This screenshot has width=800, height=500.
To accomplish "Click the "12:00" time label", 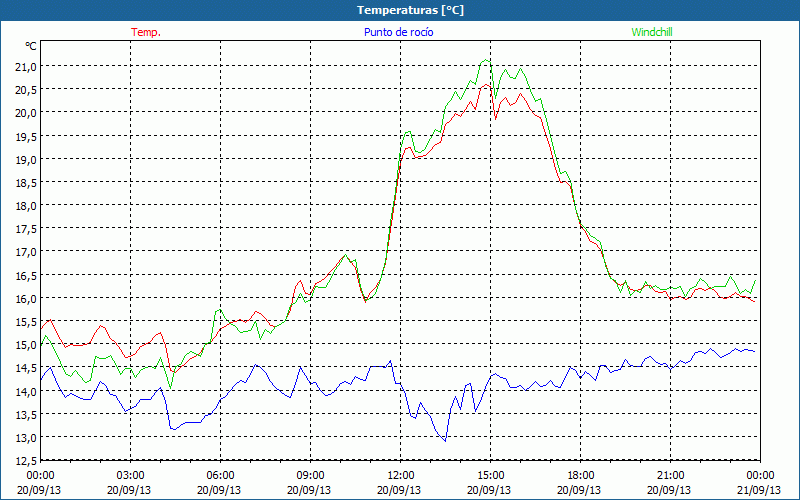I will coord(400,475).
